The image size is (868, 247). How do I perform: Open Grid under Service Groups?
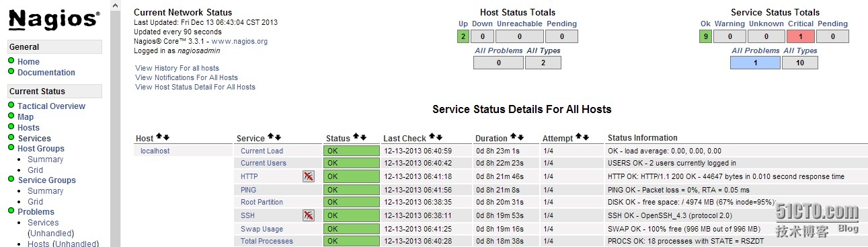(35, 201)
